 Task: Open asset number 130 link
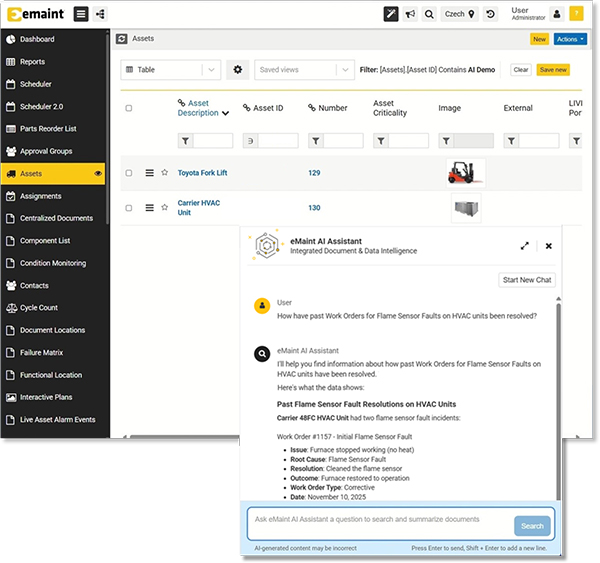tap(314, 208)
